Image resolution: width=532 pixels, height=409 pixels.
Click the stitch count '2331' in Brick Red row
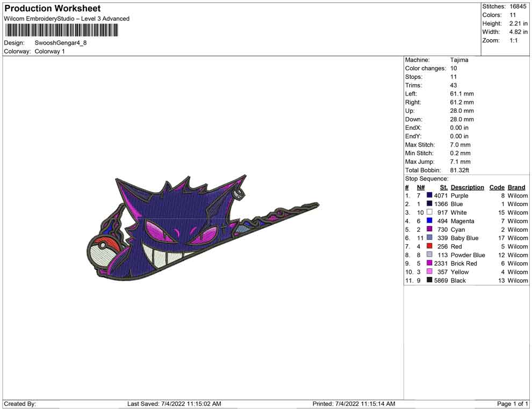coord(441,264)
